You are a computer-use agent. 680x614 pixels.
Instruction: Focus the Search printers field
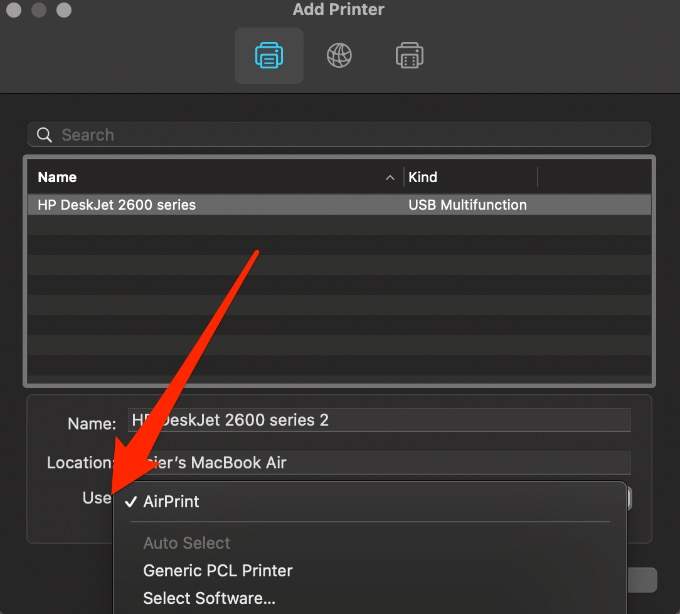(x=339, y=135)
